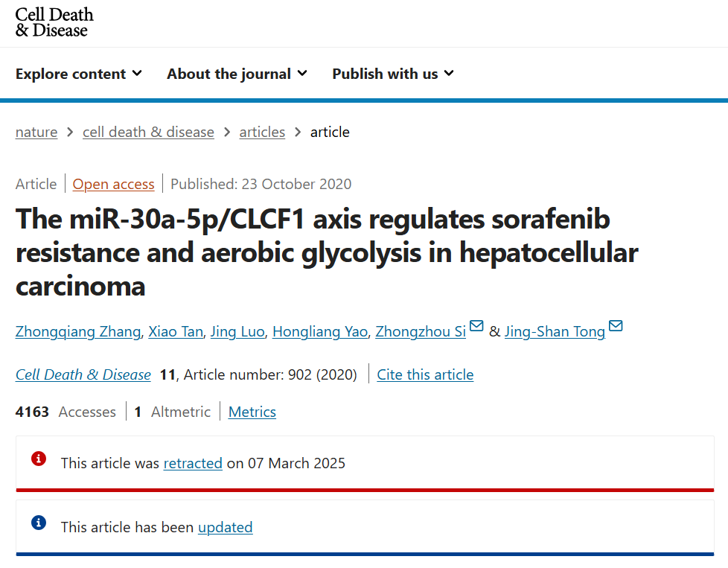Go to nature breadcrumb link
Viewport: 728px width, 568px height.
click(x=36, y=133)
